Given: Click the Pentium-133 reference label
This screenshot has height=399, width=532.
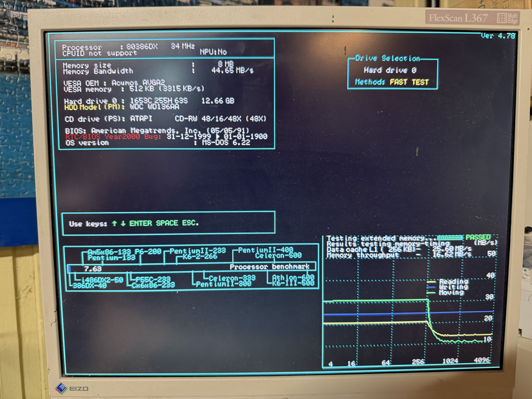Looking at the screenshot, I should pyautogui.click(x=111, y=258).
